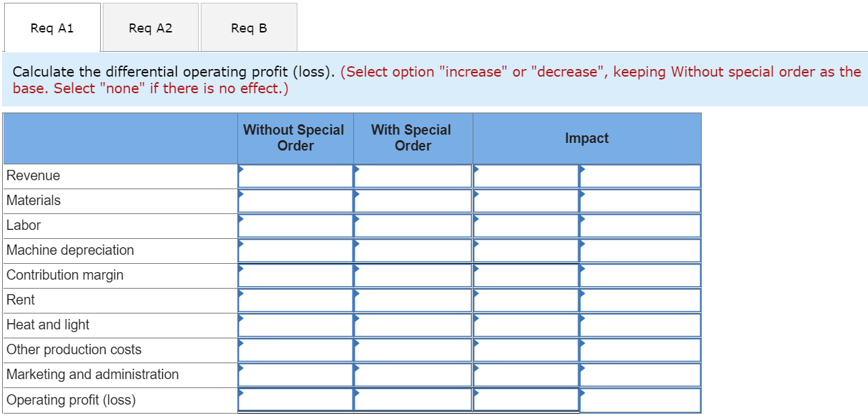Select Machine depreciation Impact amount field

coord(526,251)
